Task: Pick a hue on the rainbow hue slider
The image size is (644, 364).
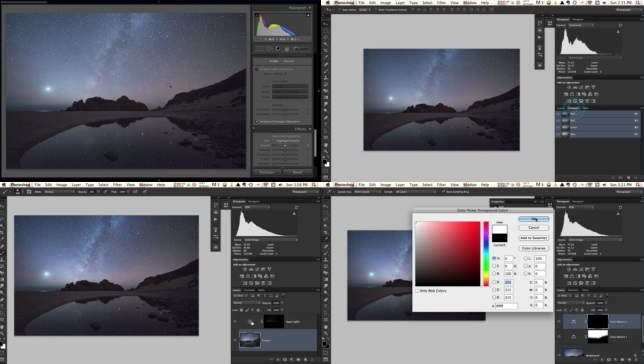Action: 486,253
